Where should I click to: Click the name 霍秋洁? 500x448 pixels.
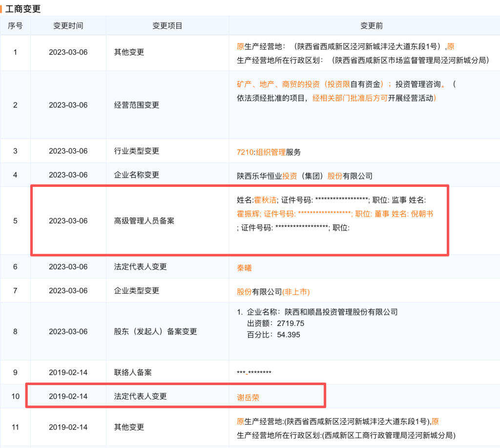point(265,200)
